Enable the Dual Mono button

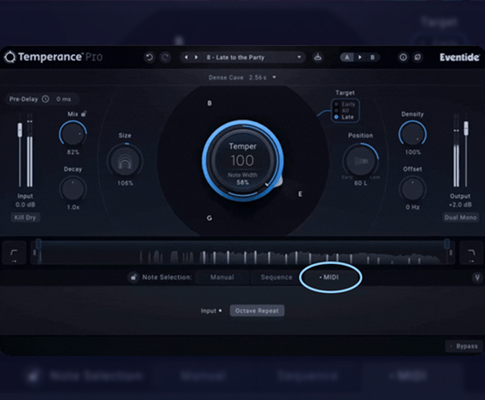(x=460, y=217)
